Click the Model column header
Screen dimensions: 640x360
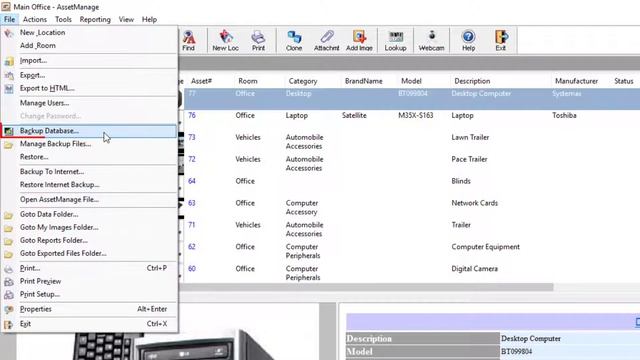411,81
